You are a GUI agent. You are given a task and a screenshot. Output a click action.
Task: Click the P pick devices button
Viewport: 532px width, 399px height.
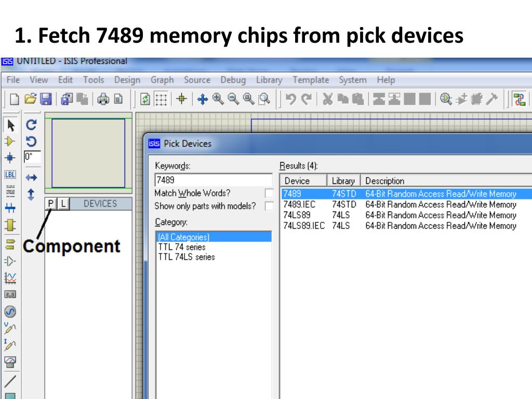(x=51, y=204)
